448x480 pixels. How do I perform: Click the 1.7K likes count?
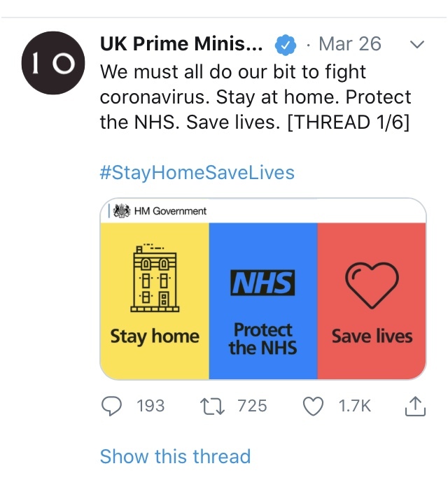pos(355,405)
